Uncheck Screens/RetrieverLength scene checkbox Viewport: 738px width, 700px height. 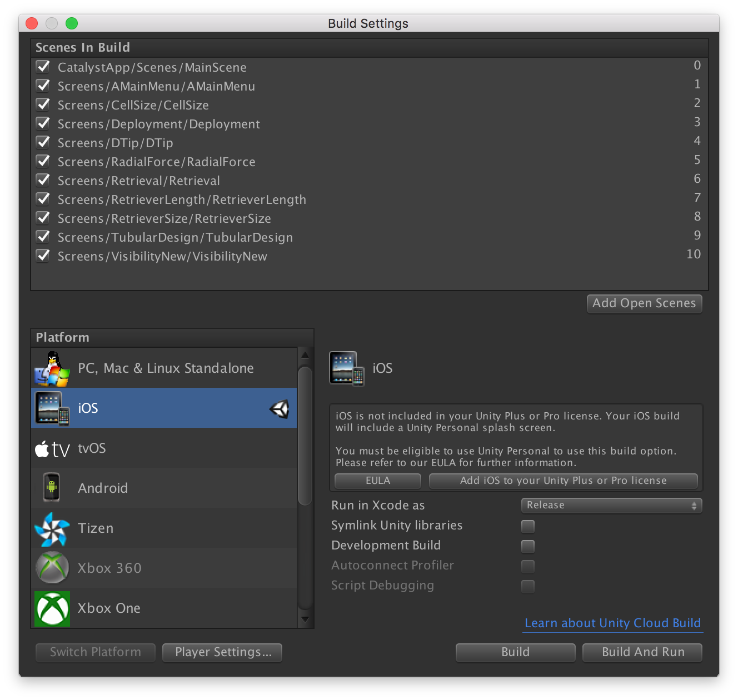pos(43,199)
